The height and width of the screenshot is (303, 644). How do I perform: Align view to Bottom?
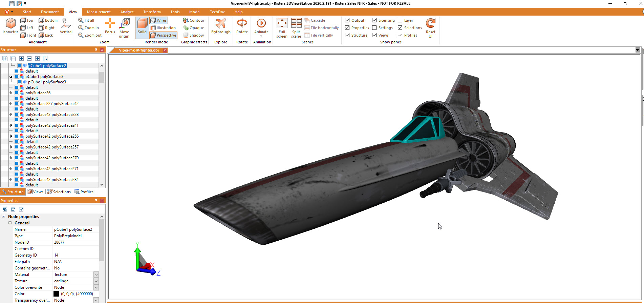(x=48, y=20)
